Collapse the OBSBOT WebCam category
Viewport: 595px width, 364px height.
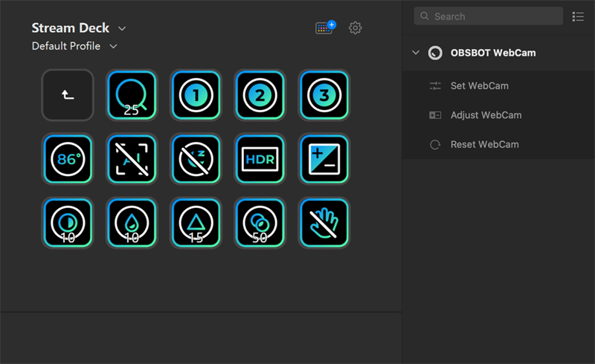click(415, 53)
